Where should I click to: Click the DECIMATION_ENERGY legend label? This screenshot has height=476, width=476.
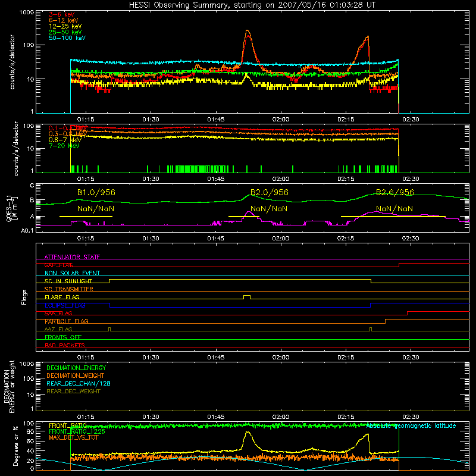coord(76,368)
